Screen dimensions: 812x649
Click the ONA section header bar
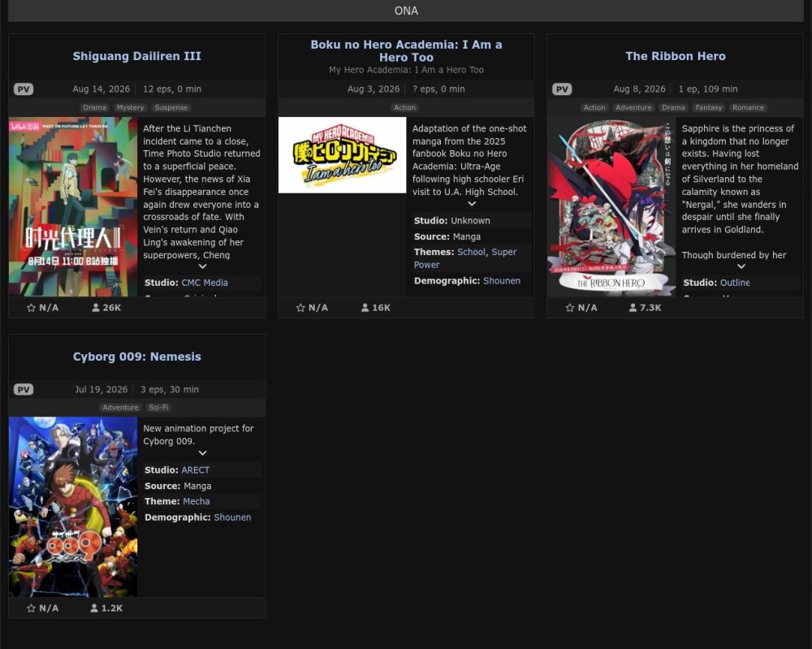click(406, 11)
